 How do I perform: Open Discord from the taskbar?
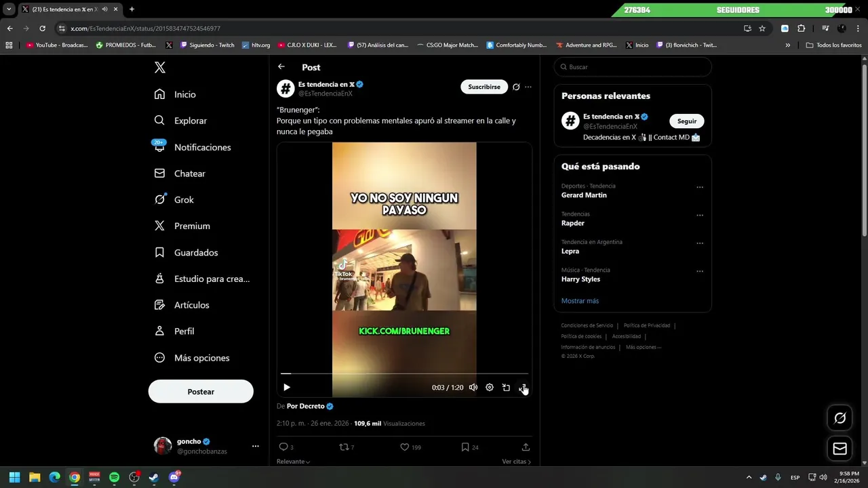pyautogui.click(x=174, y=477)
